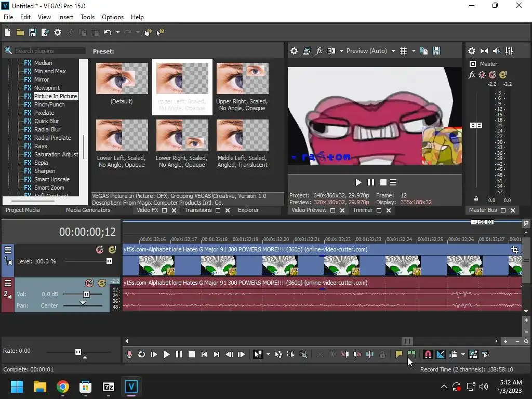Viewport: 532px width, 399px height.
Task: Open the video track 1 hamburger menu
Action: (x=8, y=250)
